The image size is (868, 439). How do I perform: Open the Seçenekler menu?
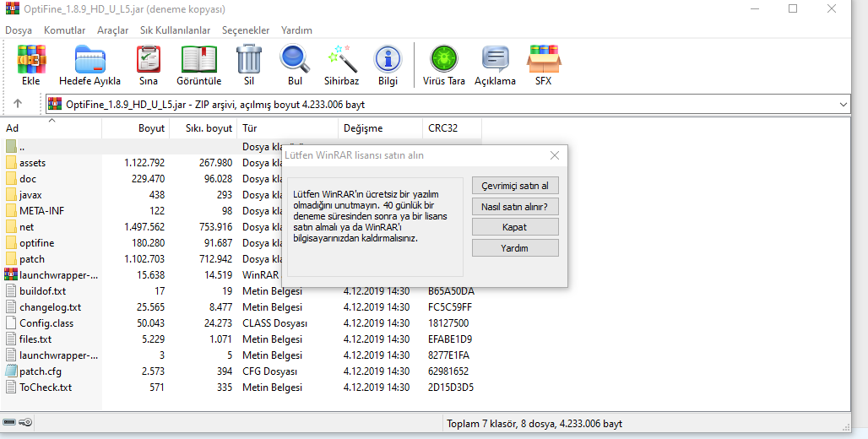(x=246, y=30)
